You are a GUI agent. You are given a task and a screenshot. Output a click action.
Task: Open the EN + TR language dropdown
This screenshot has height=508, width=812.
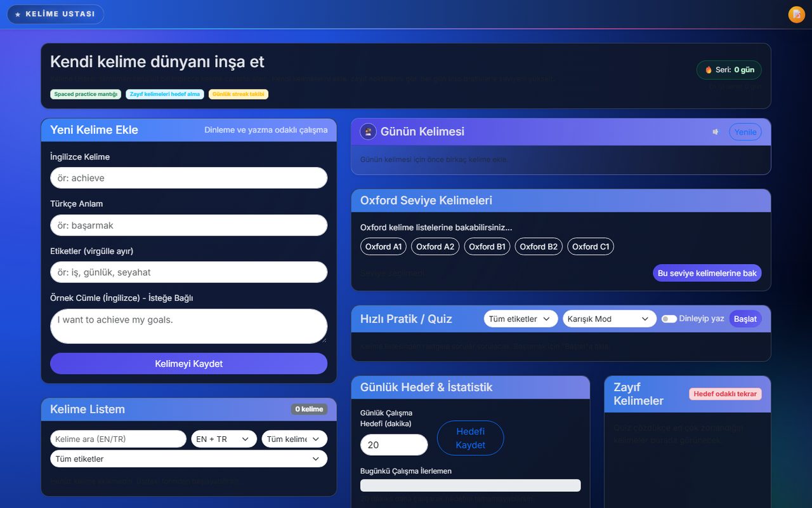click(x=224, y=439)
